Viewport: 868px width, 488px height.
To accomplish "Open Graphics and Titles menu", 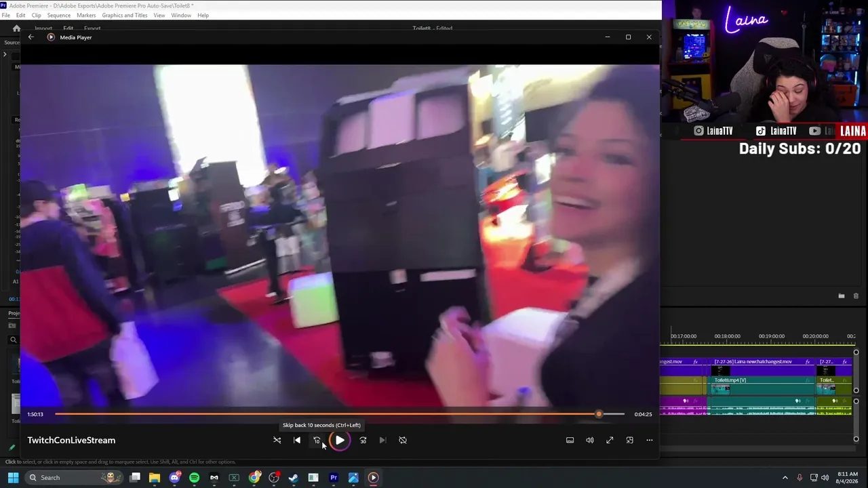I will tap(125, 15).
